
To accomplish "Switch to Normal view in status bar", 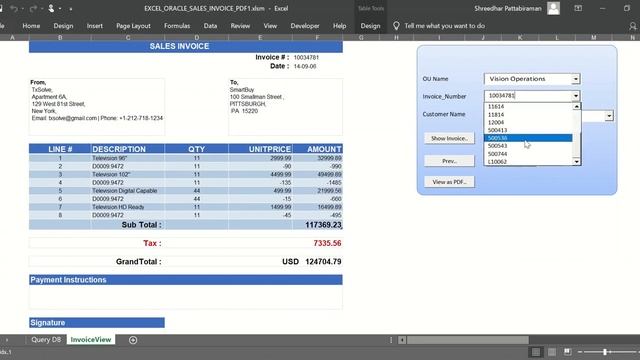I will coord(536,352).
